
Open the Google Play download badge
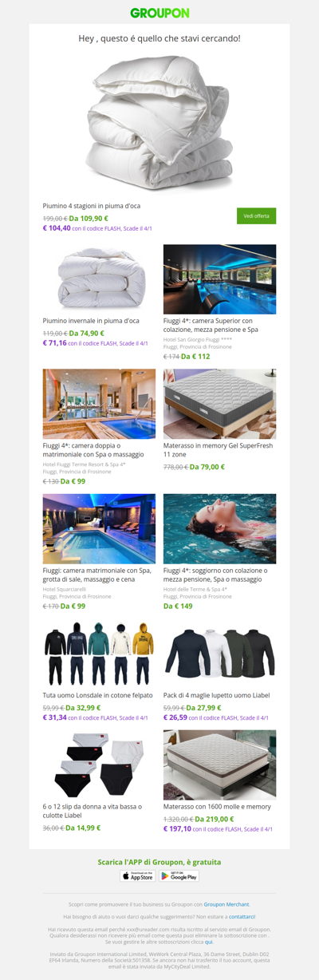179,875
